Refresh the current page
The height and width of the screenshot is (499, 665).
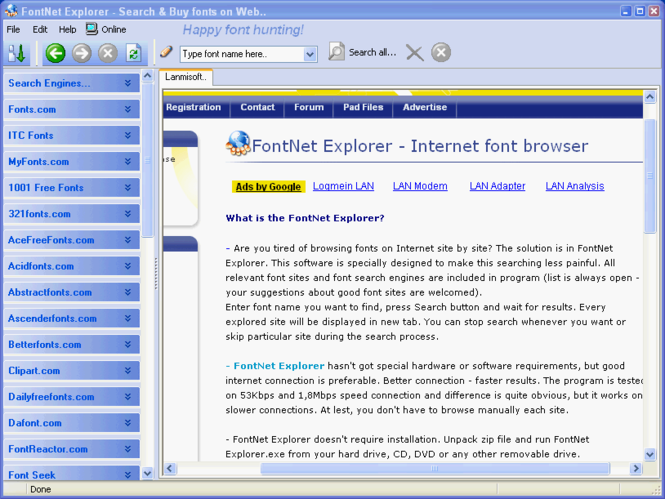coord(134,53)
